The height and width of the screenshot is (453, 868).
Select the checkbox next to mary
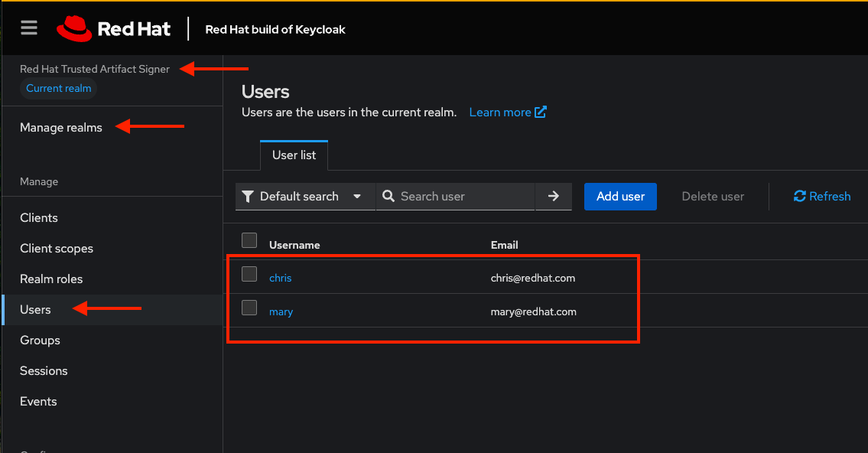[249, 308]
